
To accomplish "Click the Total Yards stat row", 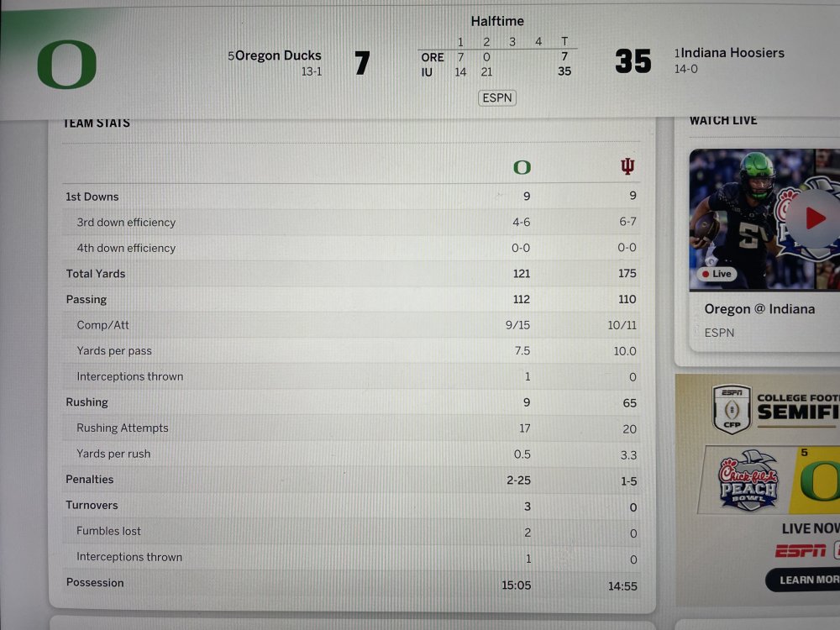I will coord(95,274).
